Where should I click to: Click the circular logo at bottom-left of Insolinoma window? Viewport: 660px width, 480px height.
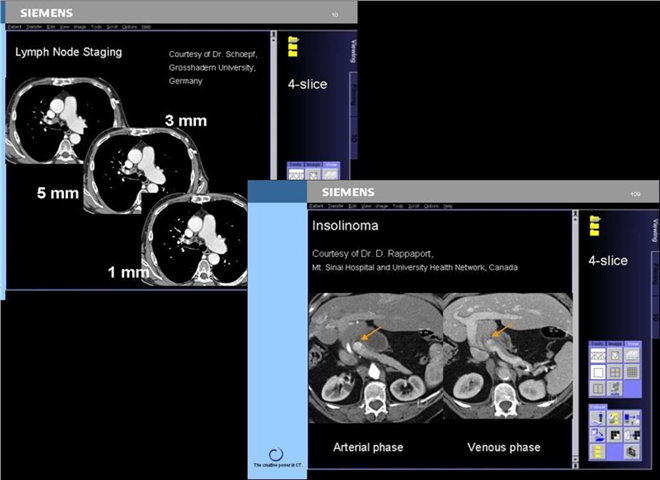click(x=277, y=453)
